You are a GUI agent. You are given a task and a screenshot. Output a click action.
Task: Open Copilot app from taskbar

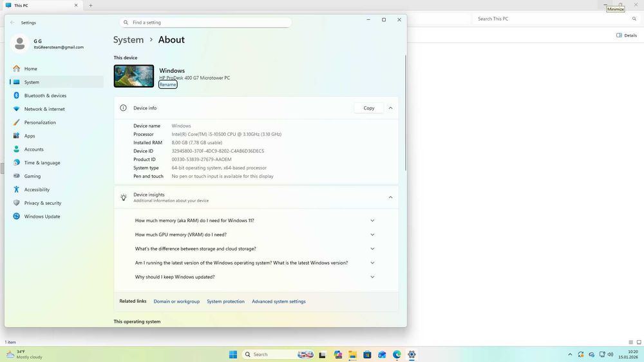pos(337,355)
